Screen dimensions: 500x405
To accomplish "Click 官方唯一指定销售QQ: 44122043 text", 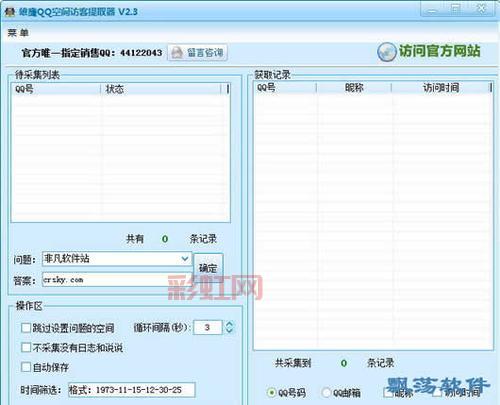I will coord(92,53).
